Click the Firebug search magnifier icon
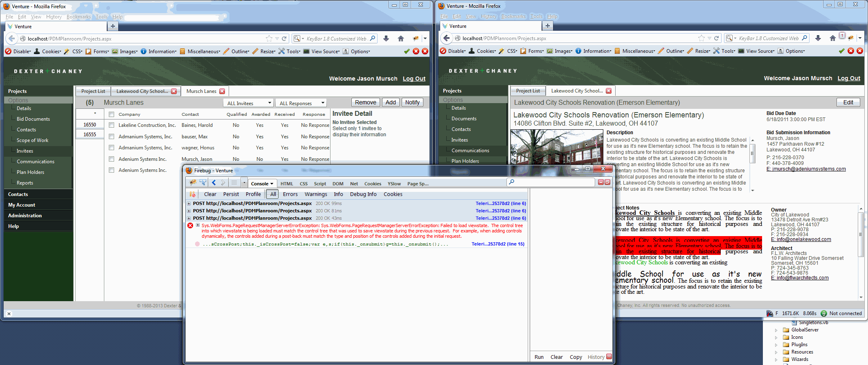 click(x=512, y=182)
